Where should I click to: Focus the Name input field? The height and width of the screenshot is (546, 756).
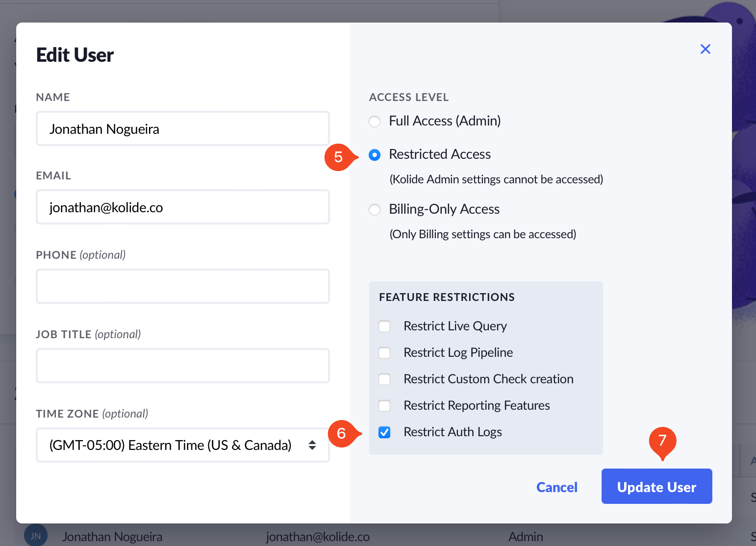click(x=182, y=129)
